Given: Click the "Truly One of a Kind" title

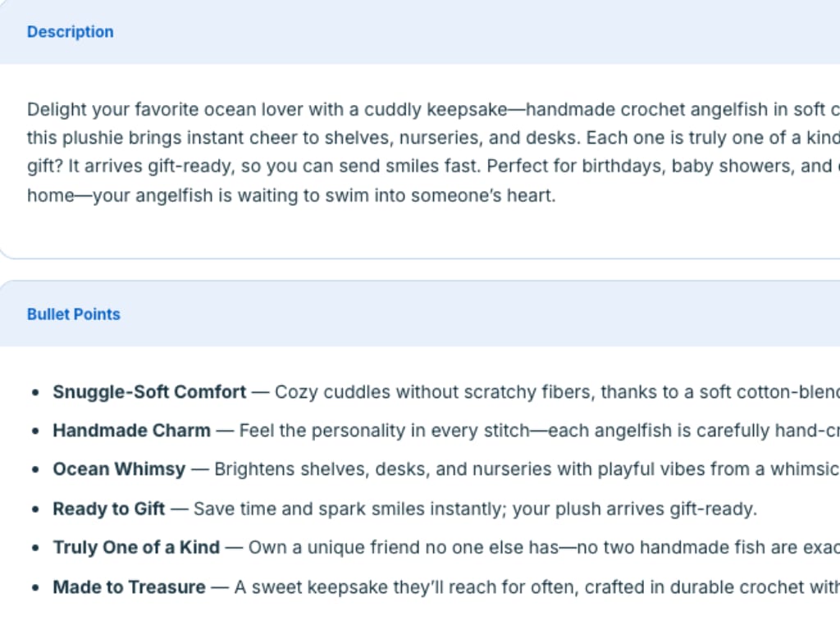Looking at the screenshot, I should pos(136,547).
